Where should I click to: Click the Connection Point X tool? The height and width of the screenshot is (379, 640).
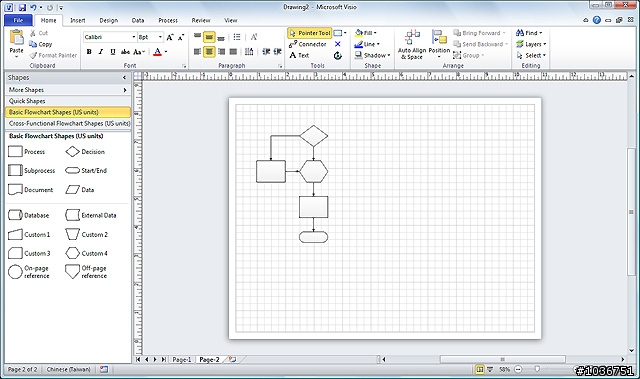338,44
